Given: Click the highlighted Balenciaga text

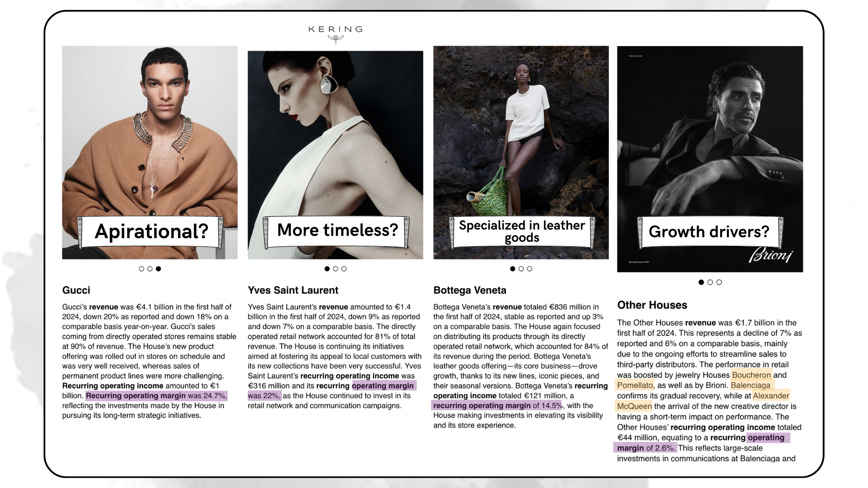Looking at the screenshot, I should (750, 385).
